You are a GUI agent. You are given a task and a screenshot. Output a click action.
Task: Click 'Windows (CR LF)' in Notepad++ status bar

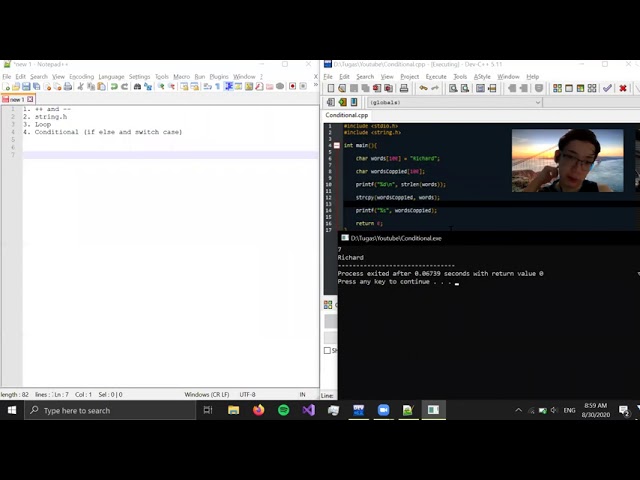(x=207, y=395)
